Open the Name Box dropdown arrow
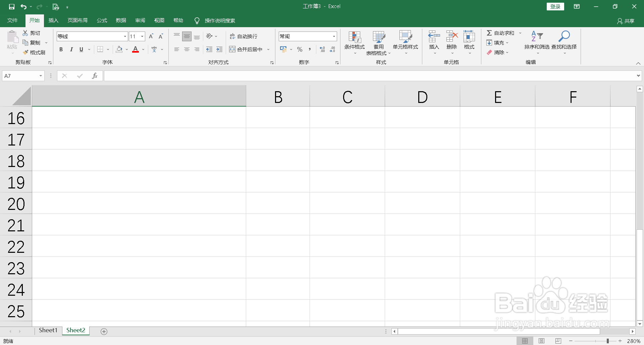Image resolution: width=644 pixels, height=345 pixels. (41, 76)
